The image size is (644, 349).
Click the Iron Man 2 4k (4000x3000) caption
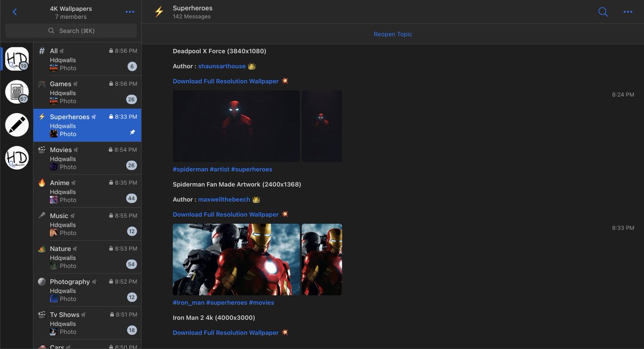[214, 317]
